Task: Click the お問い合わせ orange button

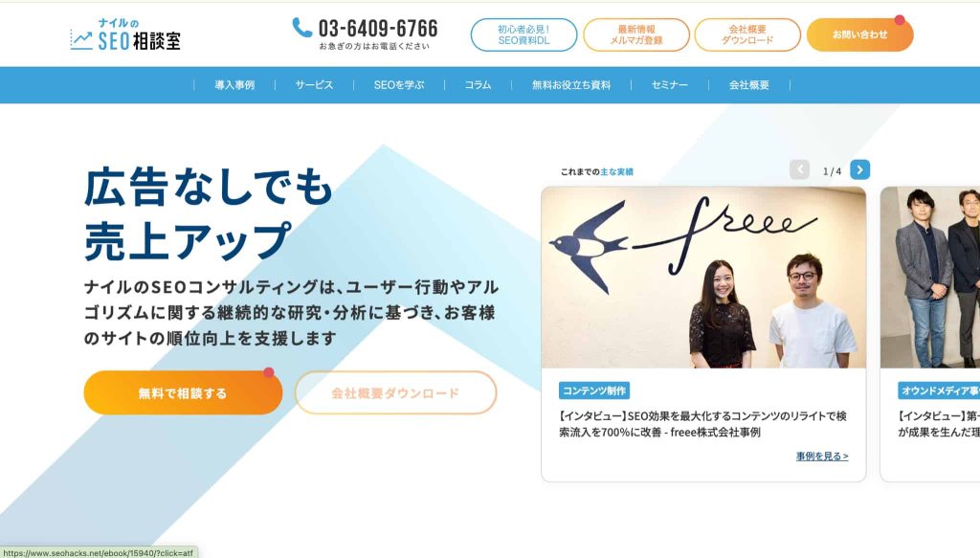Action: coord(860,34)
